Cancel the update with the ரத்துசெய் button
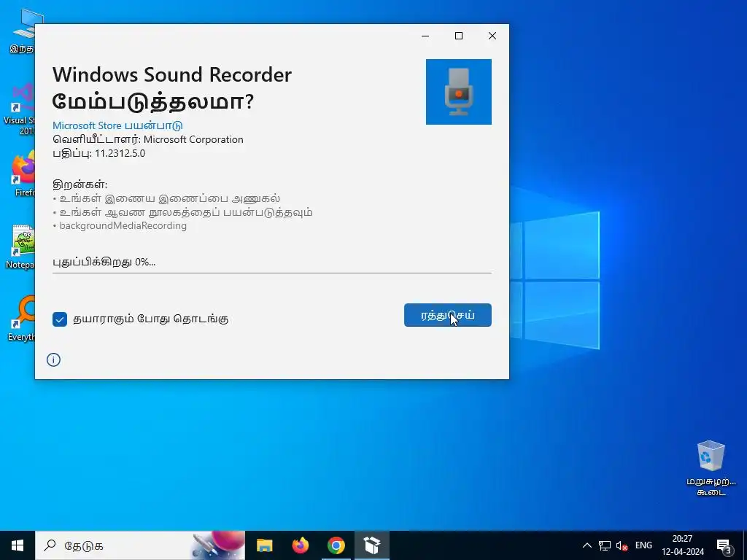Screen dimensions: 747x560 (447, 315)
